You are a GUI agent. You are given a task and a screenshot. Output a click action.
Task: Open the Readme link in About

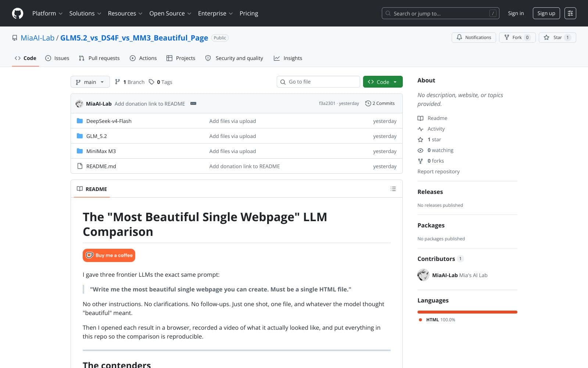click(x=433, y=118)
